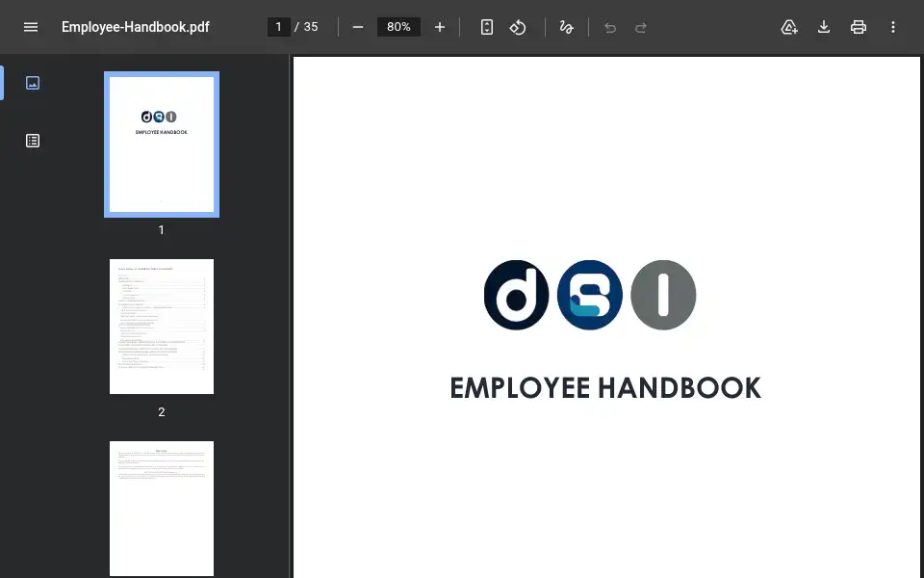The height and width of the screenshot is (578, 924).
Task: Select page 1 thumbnail
Action: (162, 144)
